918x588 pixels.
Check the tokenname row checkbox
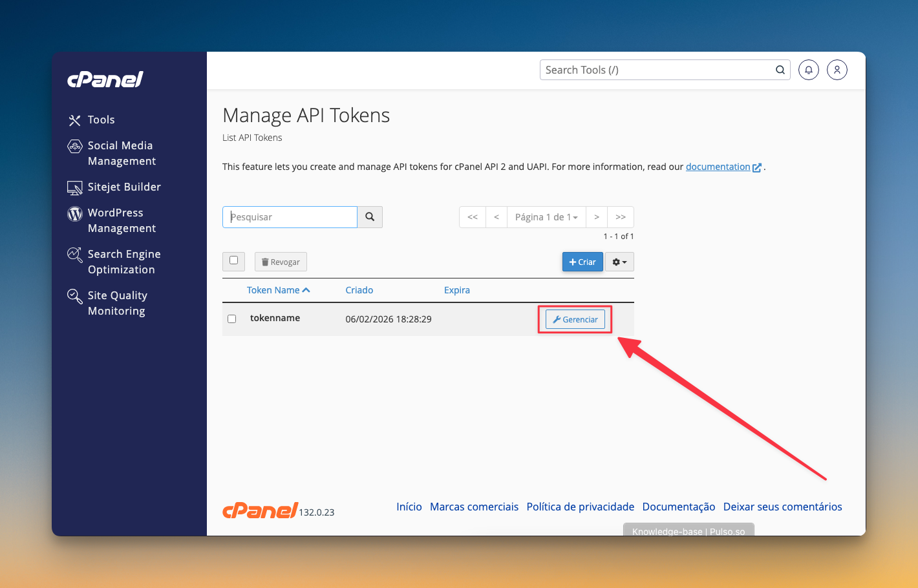232,319
